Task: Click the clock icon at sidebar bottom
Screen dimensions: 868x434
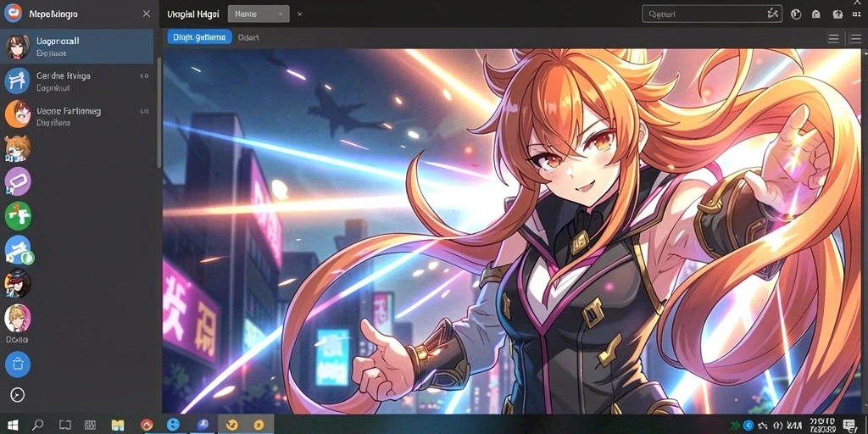Action: click(18, 395)
